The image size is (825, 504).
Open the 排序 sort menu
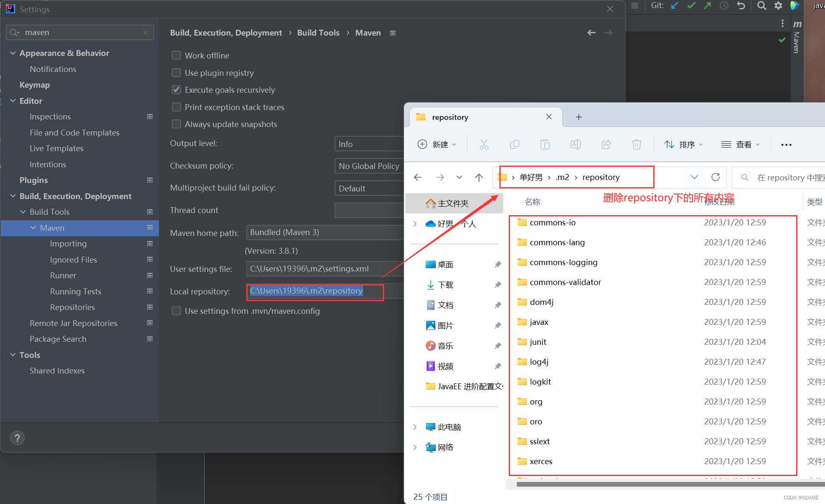pyautogui.click(x=683, y=144)
